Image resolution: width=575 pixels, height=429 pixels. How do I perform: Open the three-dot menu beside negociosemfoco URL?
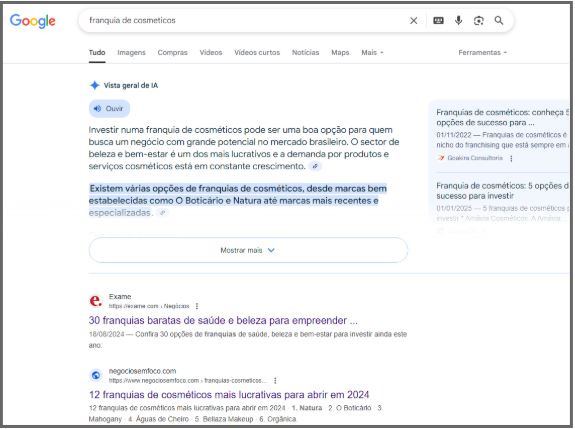click(275, 381)
